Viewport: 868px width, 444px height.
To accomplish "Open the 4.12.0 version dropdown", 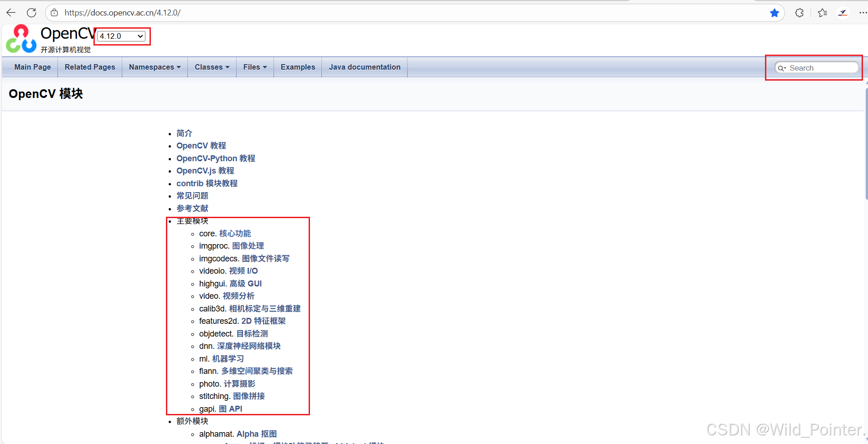I will 122,36.
